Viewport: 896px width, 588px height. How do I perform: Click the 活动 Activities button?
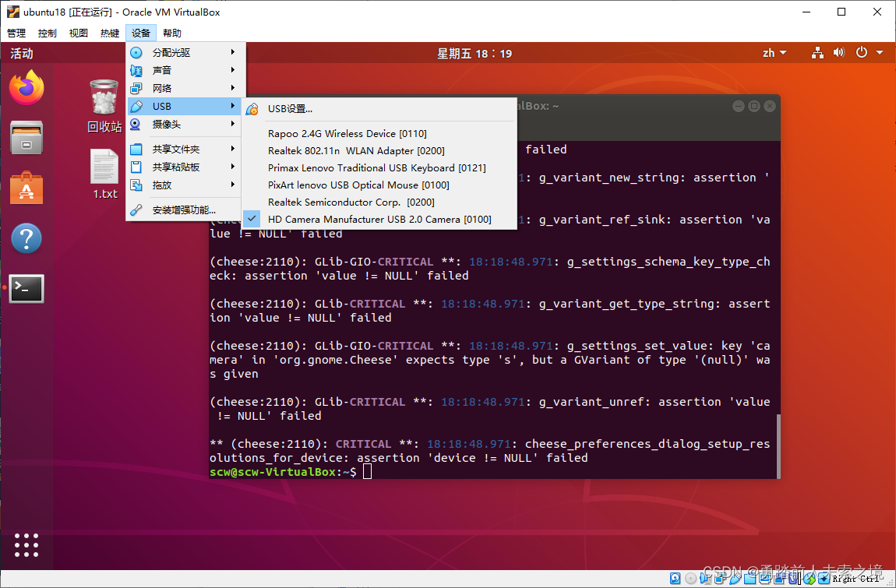coord(22,53)
